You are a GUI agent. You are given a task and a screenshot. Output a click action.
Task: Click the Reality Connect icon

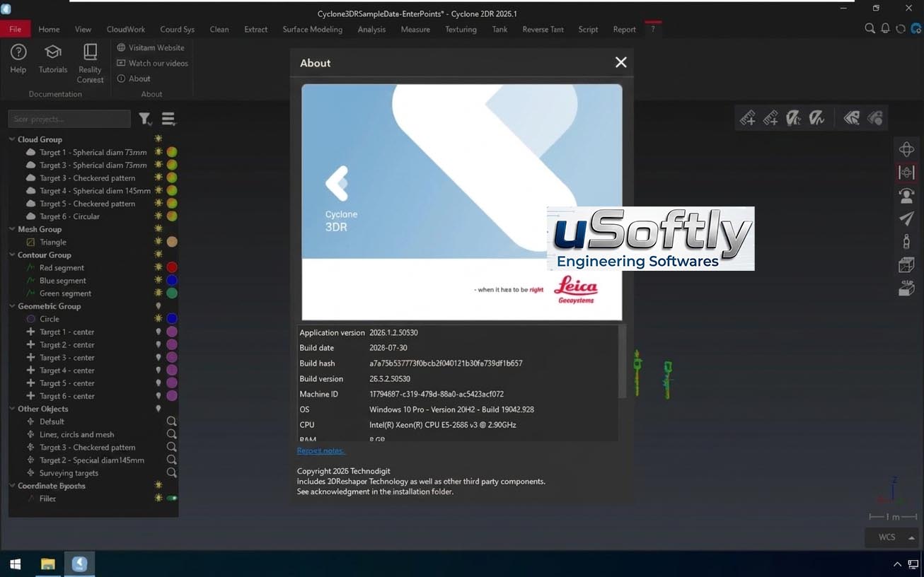90,52
